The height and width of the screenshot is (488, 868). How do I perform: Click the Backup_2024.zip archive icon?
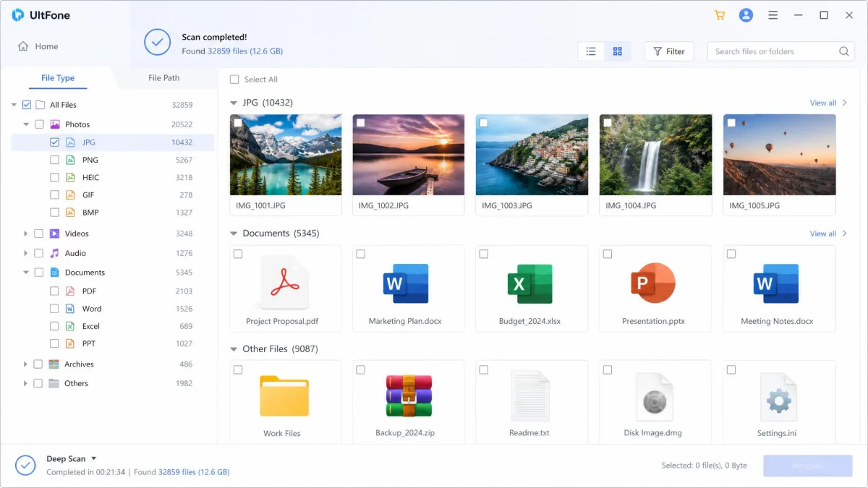click(x=409, y=395)
